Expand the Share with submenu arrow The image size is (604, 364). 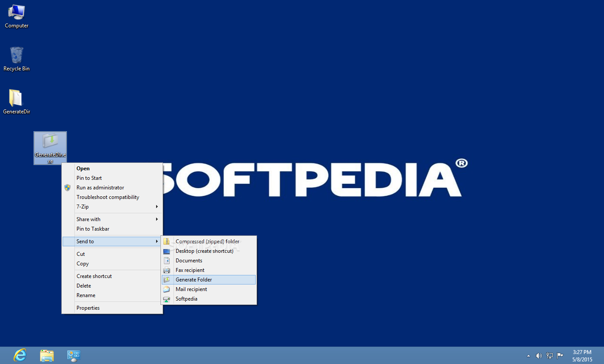[x=157, y=219]
